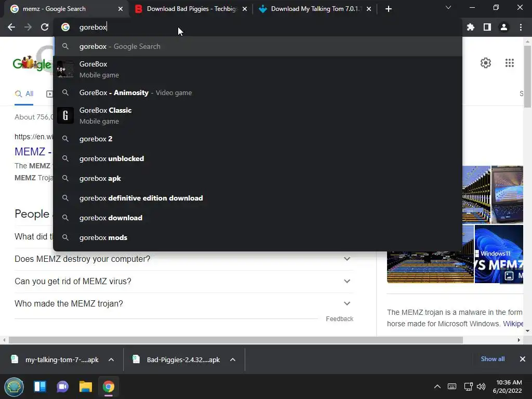Open a new browser tab
Screen dimensions: 532x399
(x=389, y=9)
